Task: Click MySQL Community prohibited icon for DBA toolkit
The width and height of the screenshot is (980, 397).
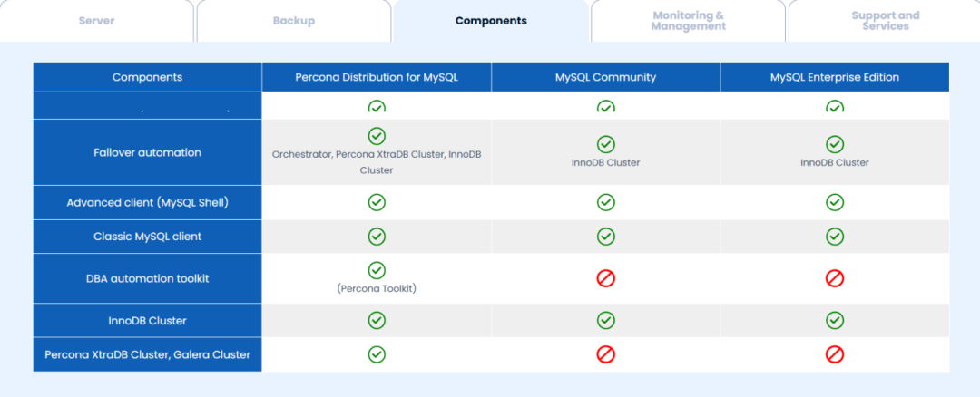Action: click(605, 278)
